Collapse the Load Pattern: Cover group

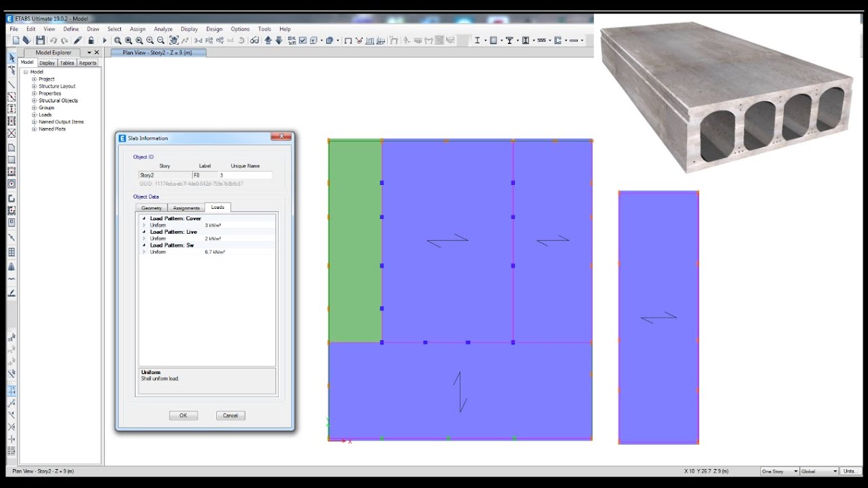[144, 219]
